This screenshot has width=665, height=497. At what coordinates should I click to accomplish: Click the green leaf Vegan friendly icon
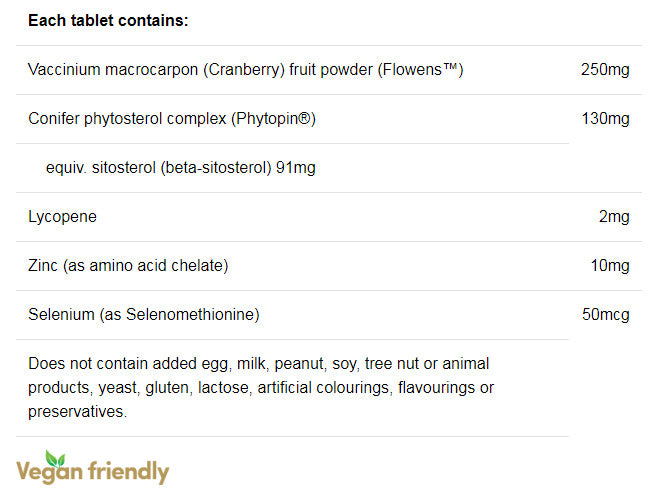[x=53, y=457]
